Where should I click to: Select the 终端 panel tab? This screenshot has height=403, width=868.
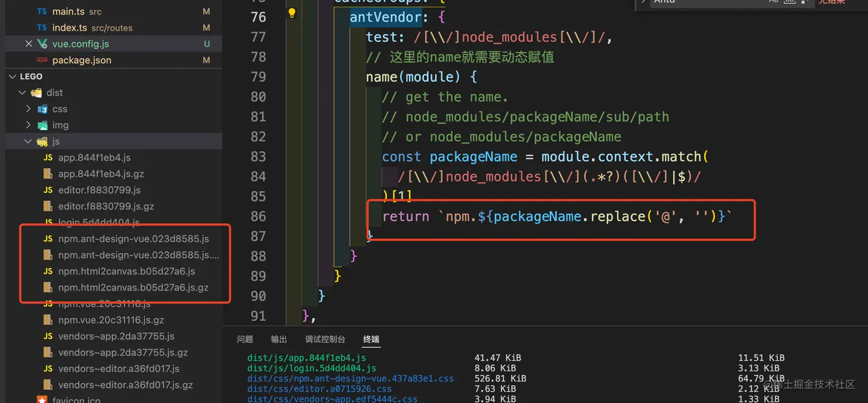click(x=371, y=339)
